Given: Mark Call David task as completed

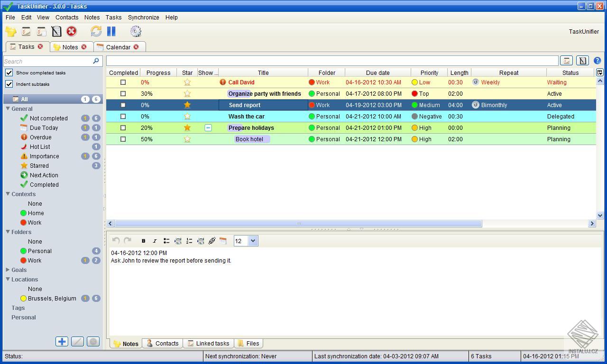Looking at the screenshot, I should pyautogui.click(x=123, y=82).
